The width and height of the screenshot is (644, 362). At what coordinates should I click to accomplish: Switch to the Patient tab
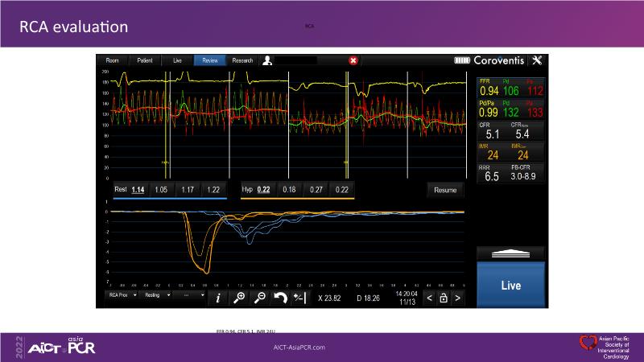[x=145, y=60]
